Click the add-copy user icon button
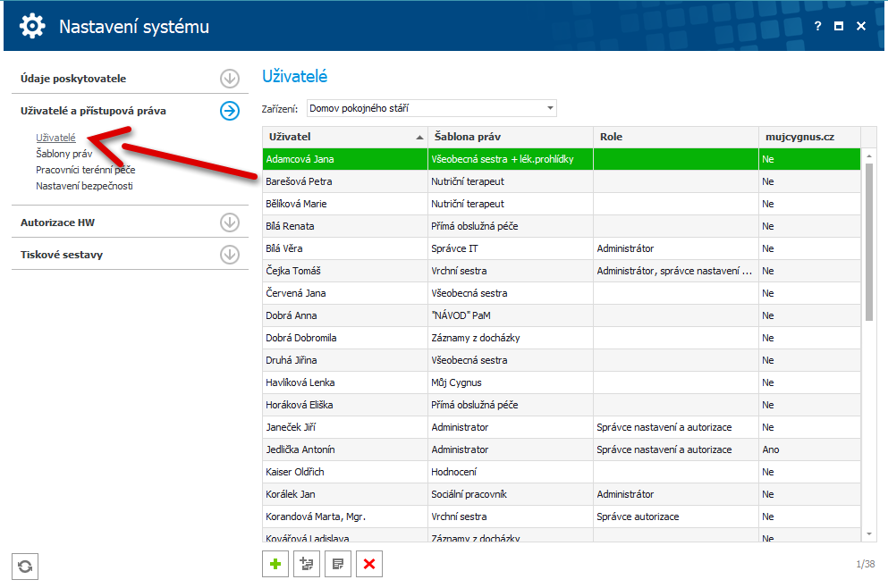 pos(307,564)
